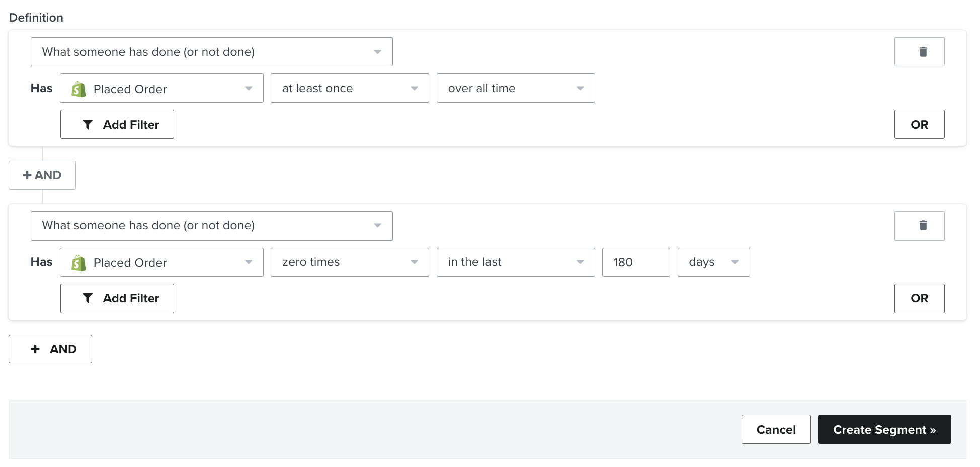This screenshot has height=467, width=980.
Task: Click the Create Segment button
Action: [x=884, y=429]
